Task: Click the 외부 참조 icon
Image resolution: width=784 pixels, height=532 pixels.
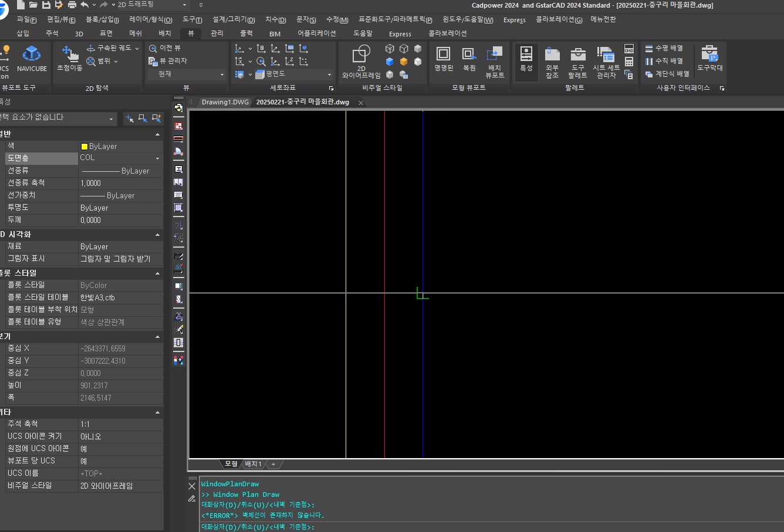Action: 552,62
